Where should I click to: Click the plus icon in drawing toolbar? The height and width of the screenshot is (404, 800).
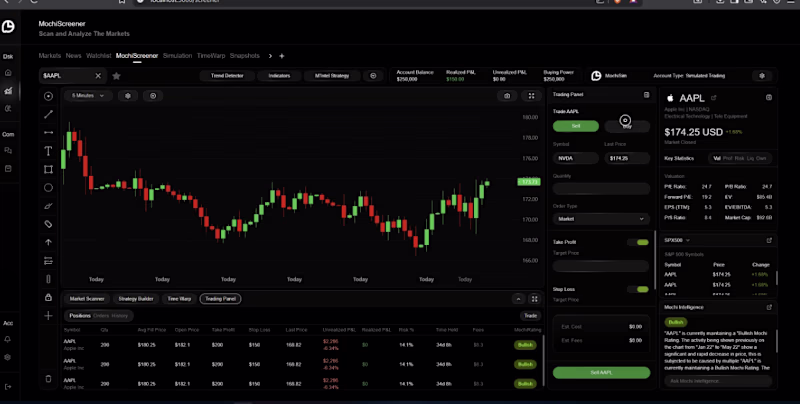click(48, 316)
